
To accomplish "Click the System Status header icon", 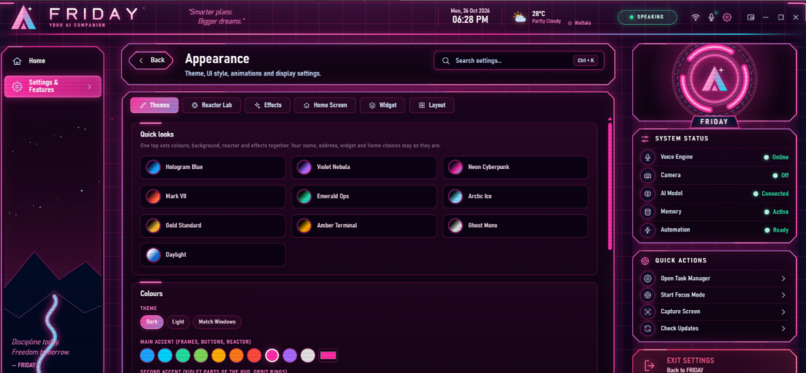I will (x=645, y=139).
